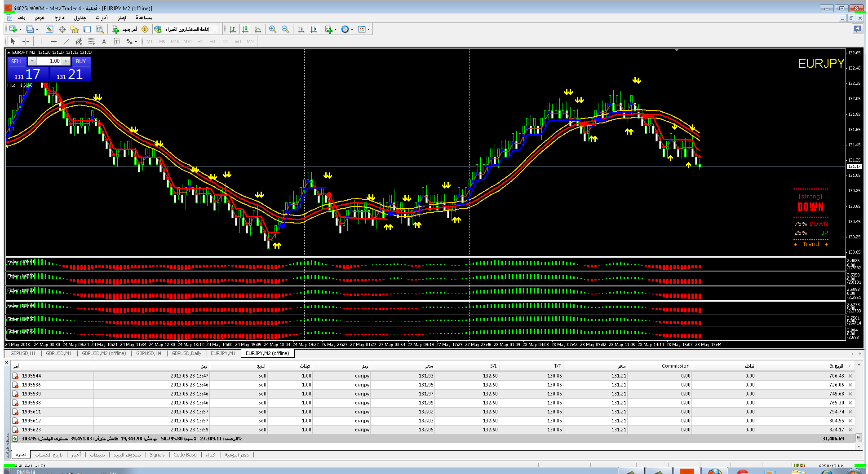Screen dimensions: 868x474
Task: Toggle chart shift from the right border
Action: click(314, 29)
